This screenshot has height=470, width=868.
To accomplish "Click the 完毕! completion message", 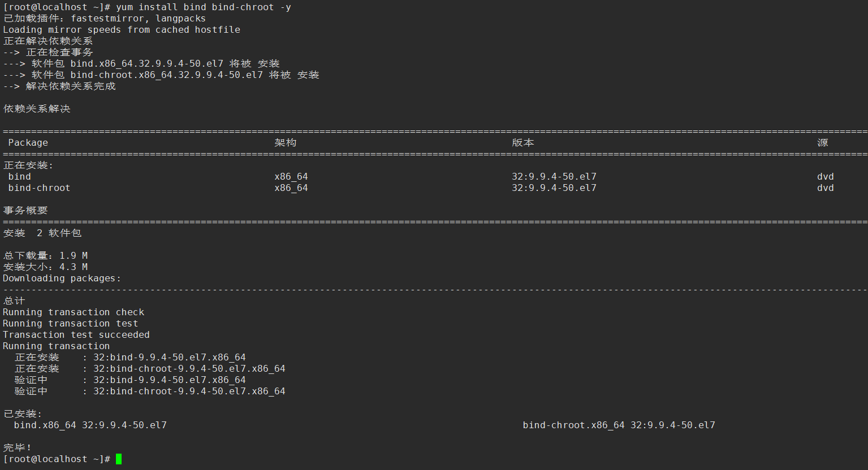I will click(x=18, y=448).
